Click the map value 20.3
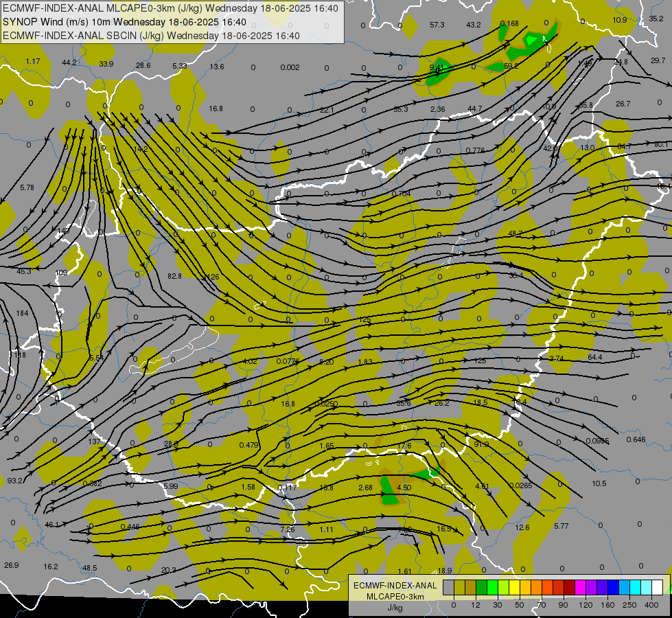Image resolution: width=672 pixels, height=618 pixels. click(x=169, y=570)
